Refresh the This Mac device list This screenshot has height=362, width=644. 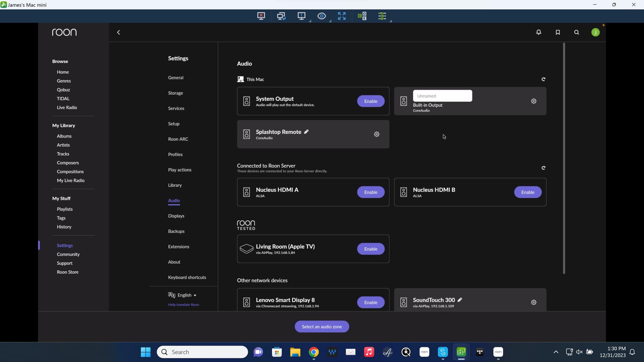click(543, 79)
